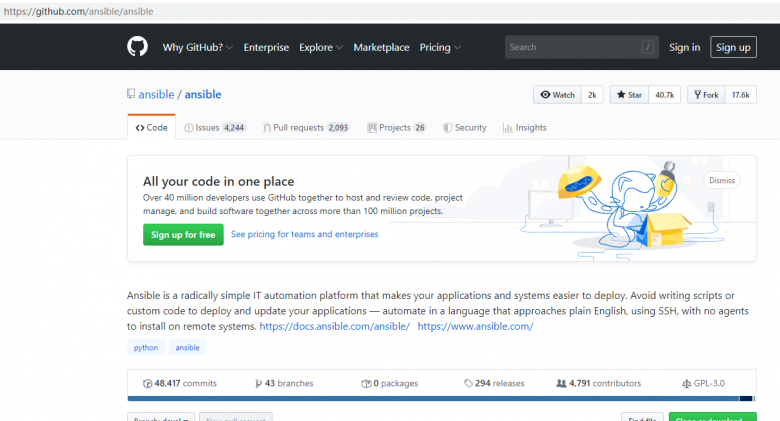The height and width of the screenshot is (421, 780).
Task: Open the ansible owner link
Action: point(156,94)
